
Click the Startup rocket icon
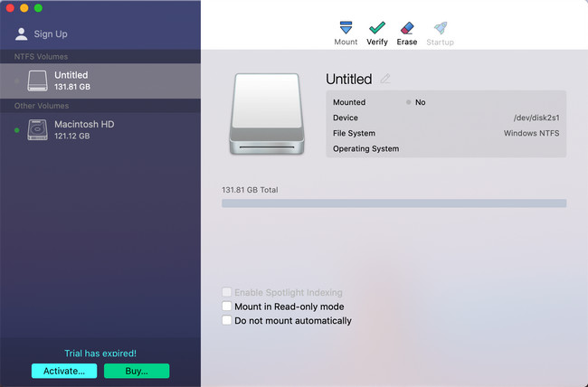click(441, 28)
